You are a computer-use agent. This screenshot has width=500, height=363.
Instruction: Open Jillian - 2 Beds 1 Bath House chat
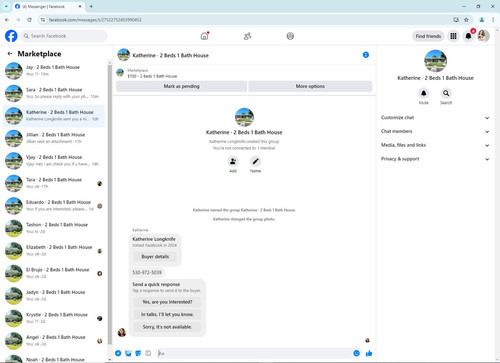pos(54,138)
